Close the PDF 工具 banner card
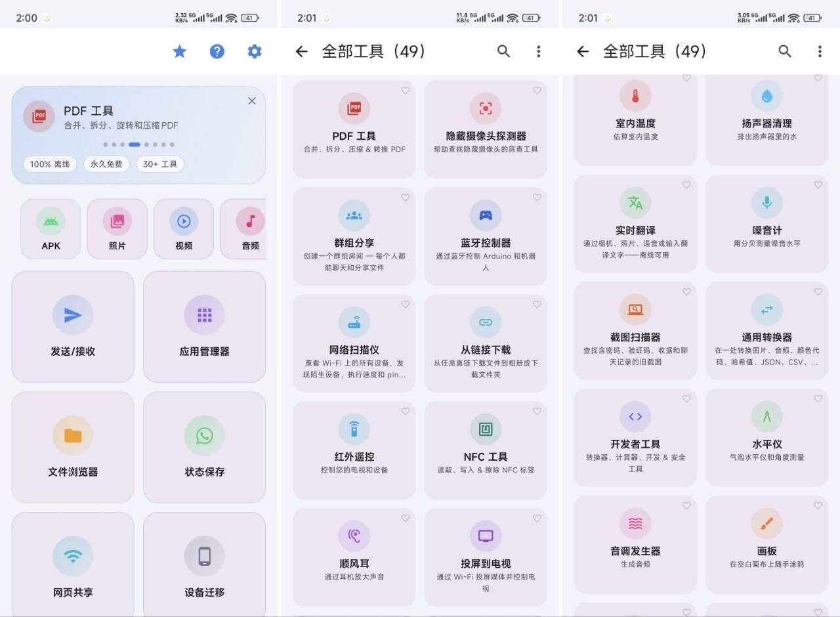Screen dimensions: 840x617 click(252, 101)
